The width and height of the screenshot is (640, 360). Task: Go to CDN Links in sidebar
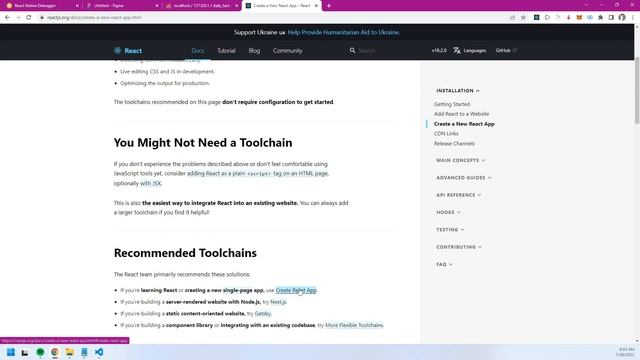pos(446,133)
